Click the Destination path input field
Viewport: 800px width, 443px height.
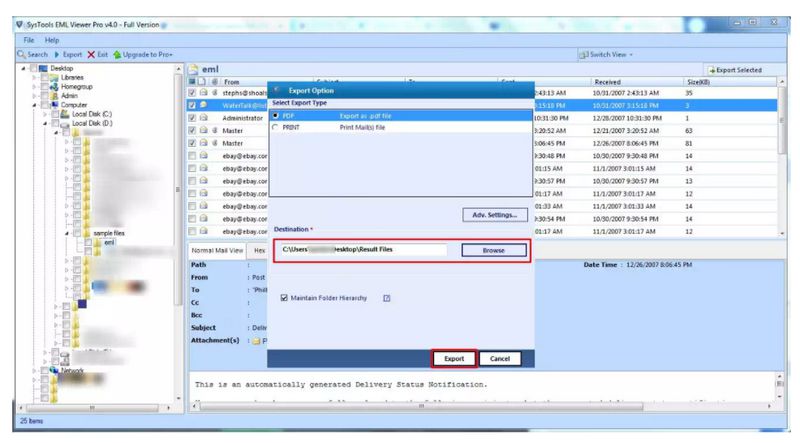point(362,250)
